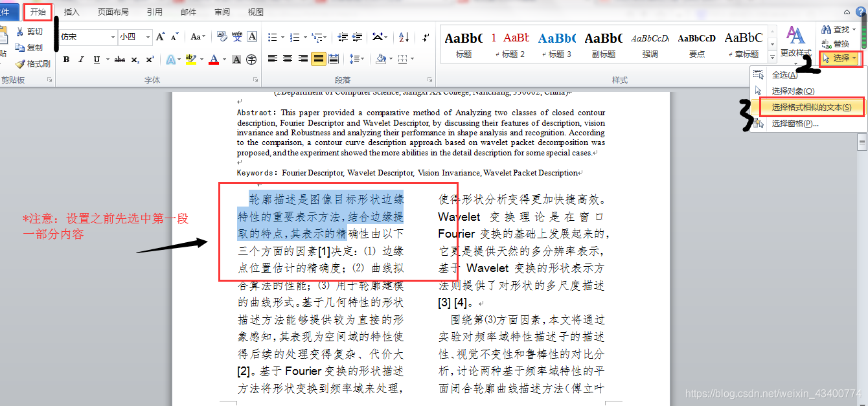Open Selection Pane (选择窗格) menu item
Viewport: 868px width, 406px height.
coord(808,124)
